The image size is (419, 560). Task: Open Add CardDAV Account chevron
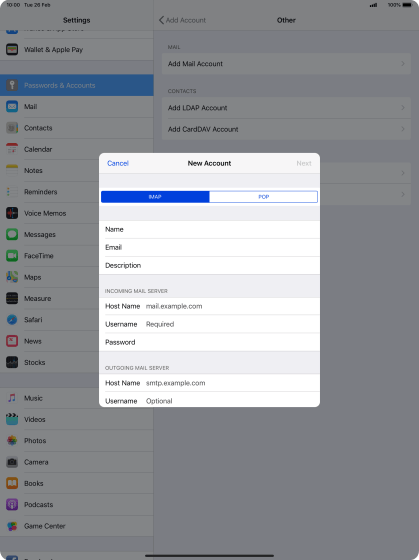coord(403,129)
